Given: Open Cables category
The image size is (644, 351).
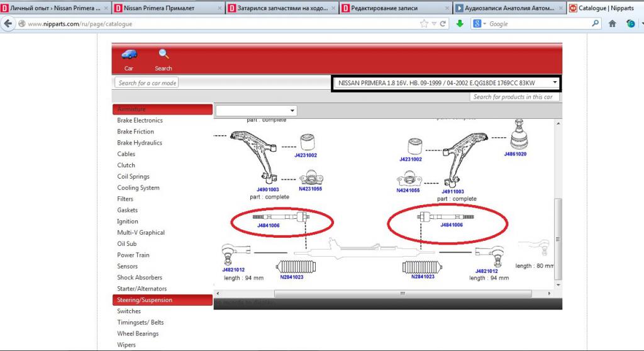Looking at the screenshot, I should pos(126,153).
